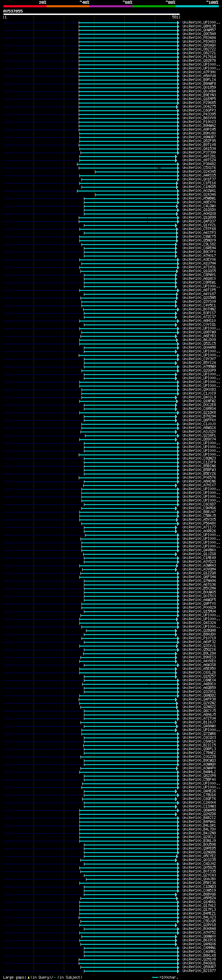Viewport: 222px width, 980px height.
Task: Select hit UniRef100_C5TF68
Action: (x=199, y=229)
